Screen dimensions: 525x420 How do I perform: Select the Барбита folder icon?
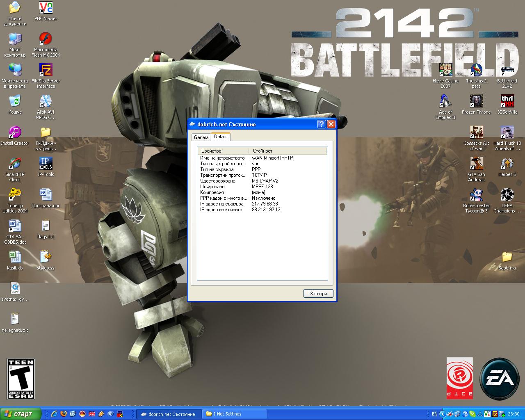(507, 261)
